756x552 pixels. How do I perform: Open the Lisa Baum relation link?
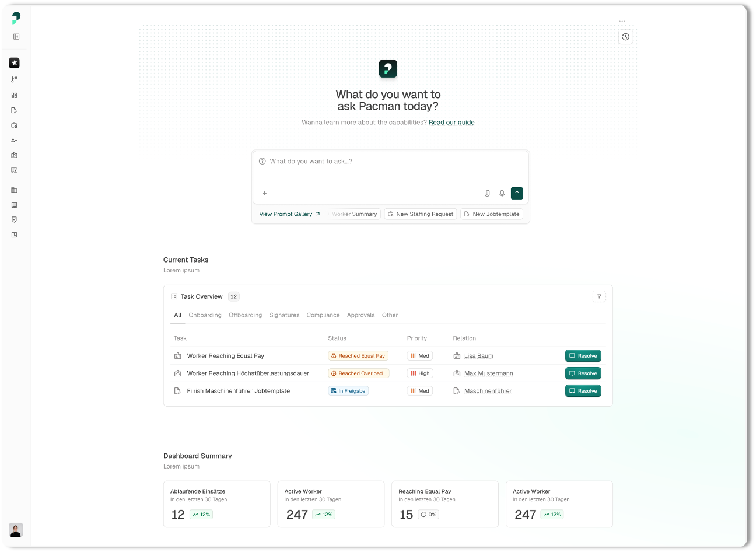tap(479, 356)
